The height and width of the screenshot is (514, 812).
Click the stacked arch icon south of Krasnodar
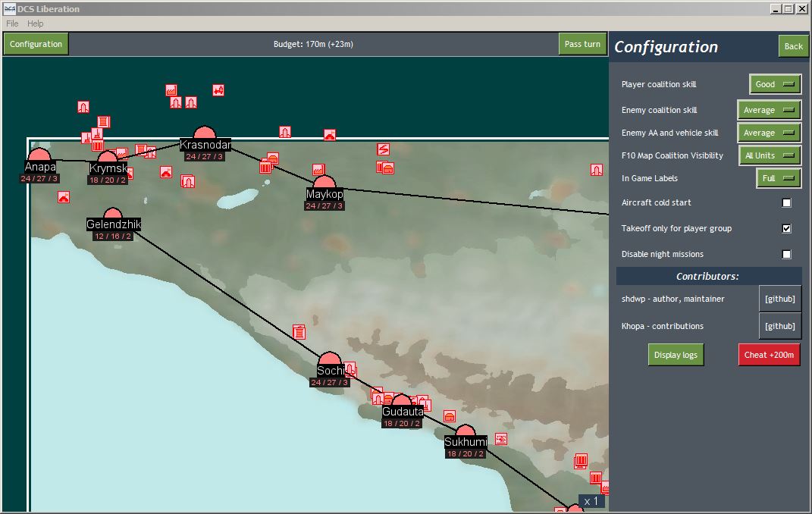pyautogui.click(x=187, y=181)
